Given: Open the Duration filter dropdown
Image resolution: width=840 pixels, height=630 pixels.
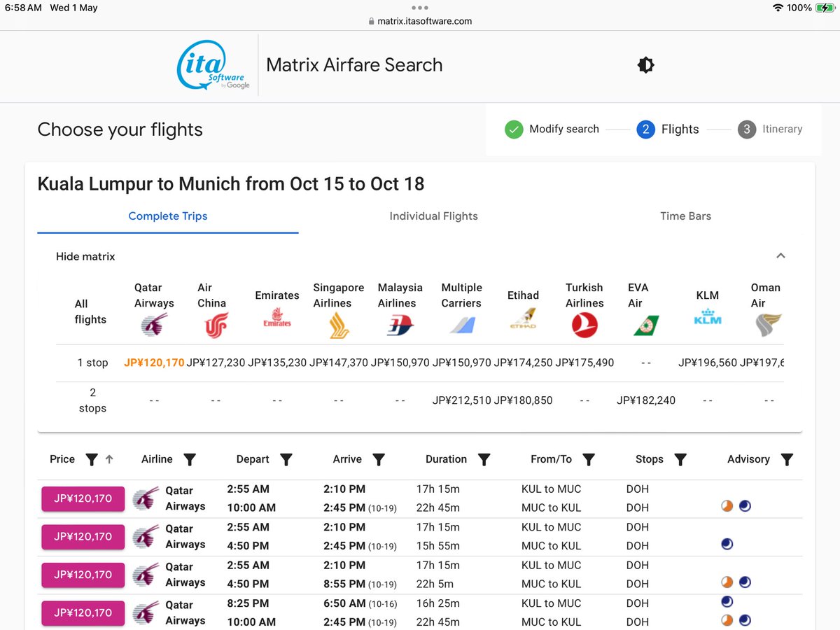Looking at the screenshot, I should point(484,460).
